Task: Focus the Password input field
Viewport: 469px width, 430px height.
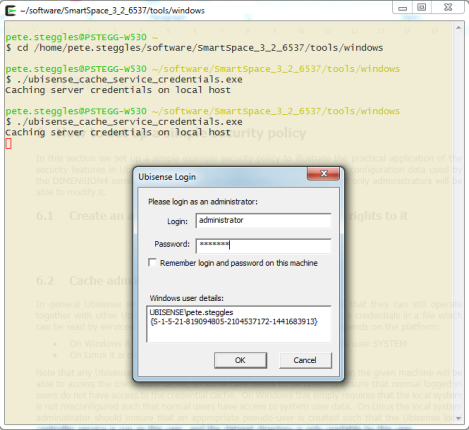Action: (263, 245)
